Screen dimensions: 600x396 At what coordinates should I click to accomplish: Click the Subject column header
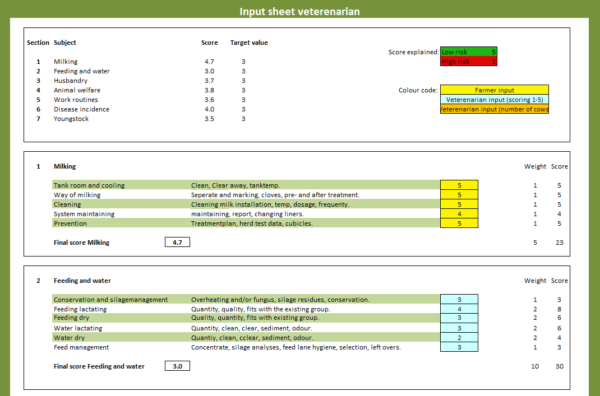pyautogui.click(x=65, y=42)
